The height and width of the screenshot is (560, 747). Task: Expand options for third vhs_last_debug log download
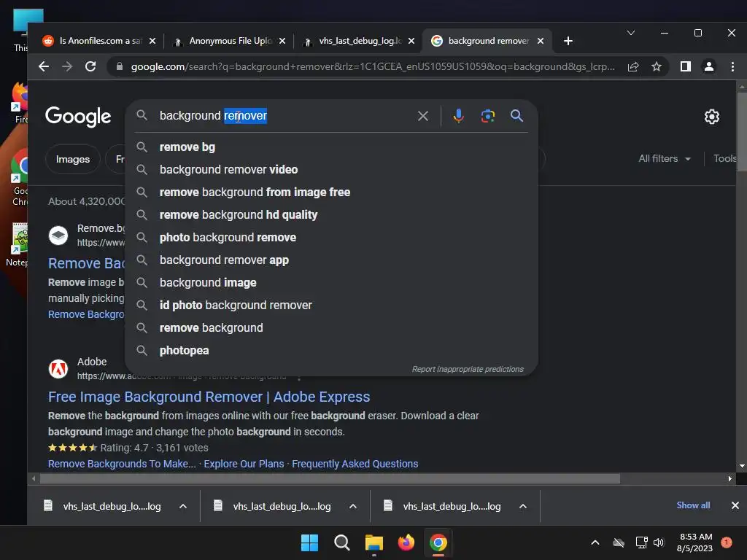pyautogui.click(x=523, y=506)
